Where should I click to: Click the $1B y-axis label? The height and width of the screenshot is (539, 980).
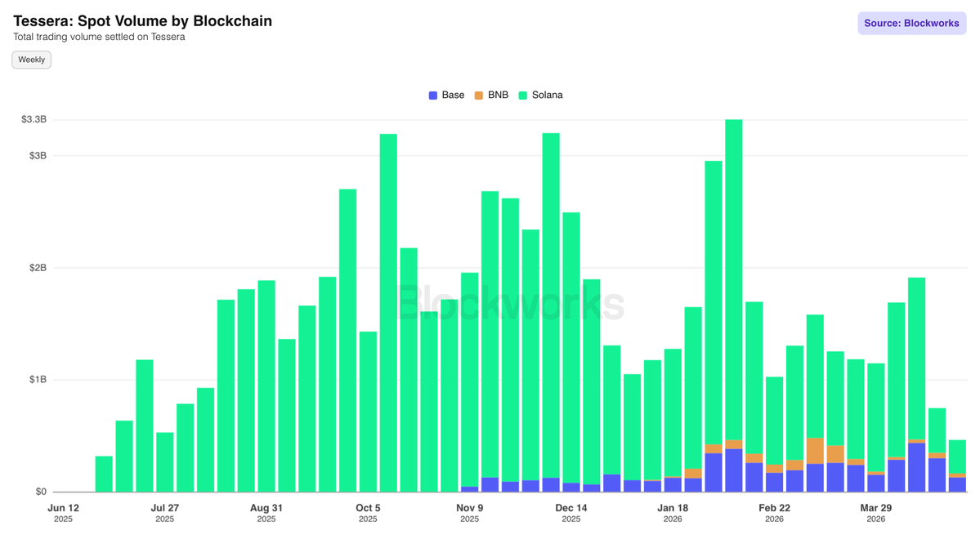tap(38, 380)
